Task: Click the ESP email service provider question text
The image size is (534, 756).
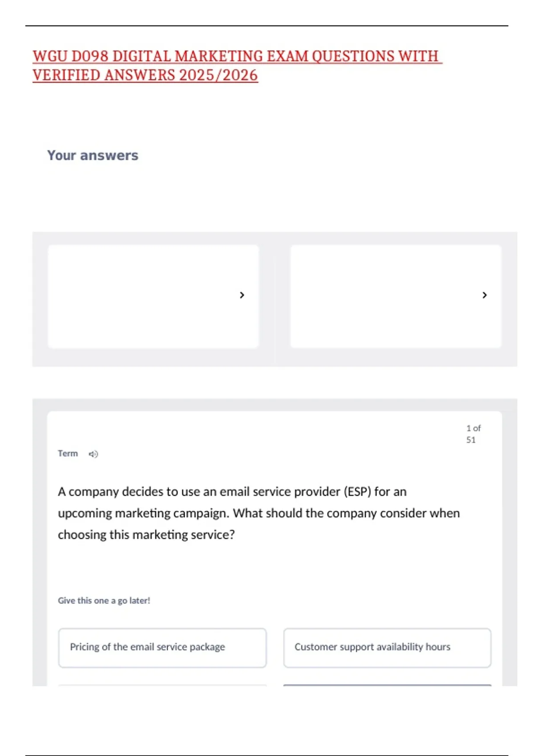Action: point(258,513)
